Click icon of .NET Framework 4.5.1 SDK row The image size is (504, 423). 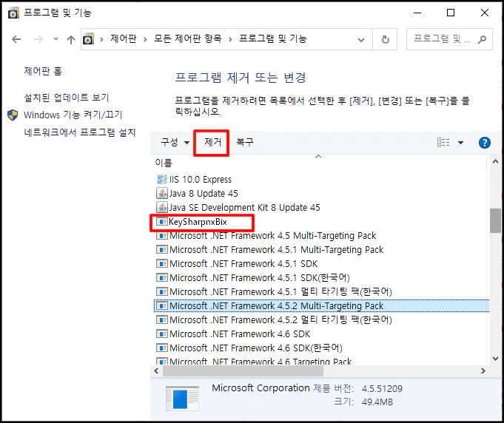coord(161,264)
